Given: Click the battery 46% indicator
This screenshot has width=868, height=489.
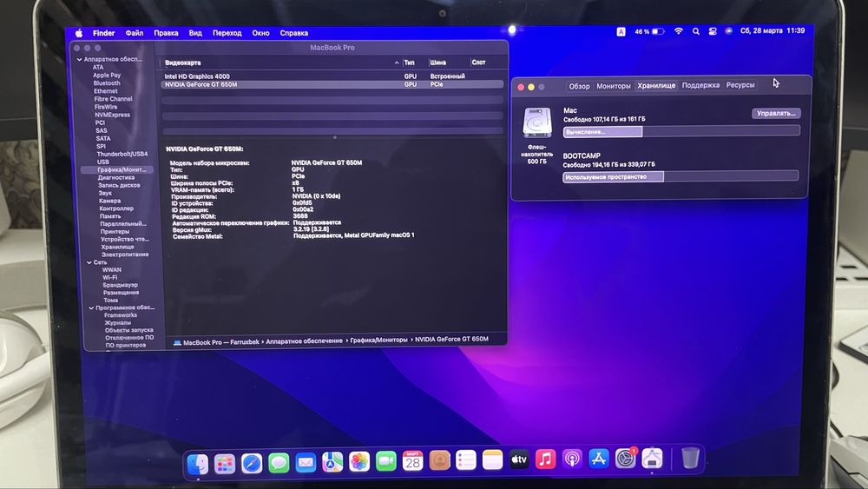Looking at the screenshot, I should pos(649,31).
